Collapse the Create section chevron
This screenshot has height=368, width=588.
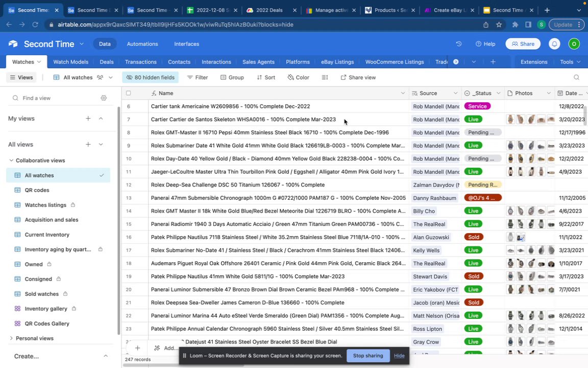(105, 356)
